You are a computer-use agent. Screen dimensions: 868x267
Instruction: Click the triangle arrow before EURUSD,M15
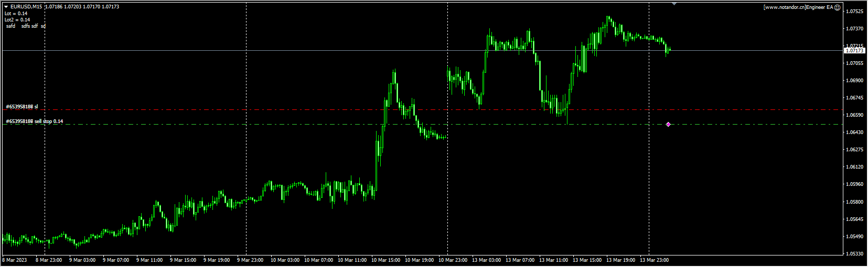6,7
